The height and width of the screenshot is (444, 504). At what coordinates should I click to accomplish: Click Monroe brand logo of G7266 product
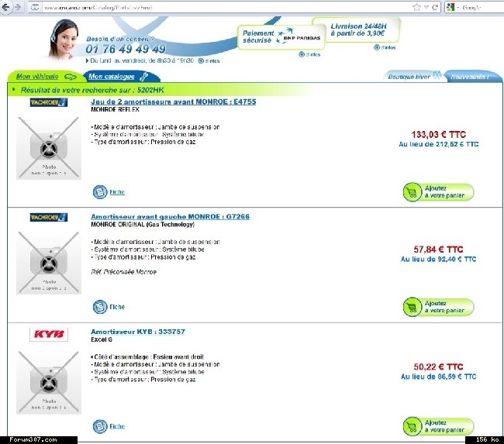coord(49,217)
